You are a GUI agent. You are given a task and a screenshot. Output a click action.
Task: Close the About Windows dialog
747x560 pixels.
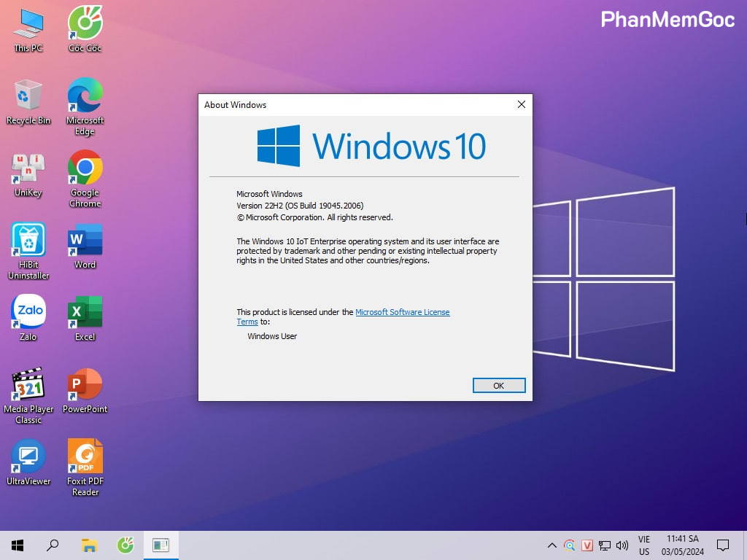pos(521,105)
